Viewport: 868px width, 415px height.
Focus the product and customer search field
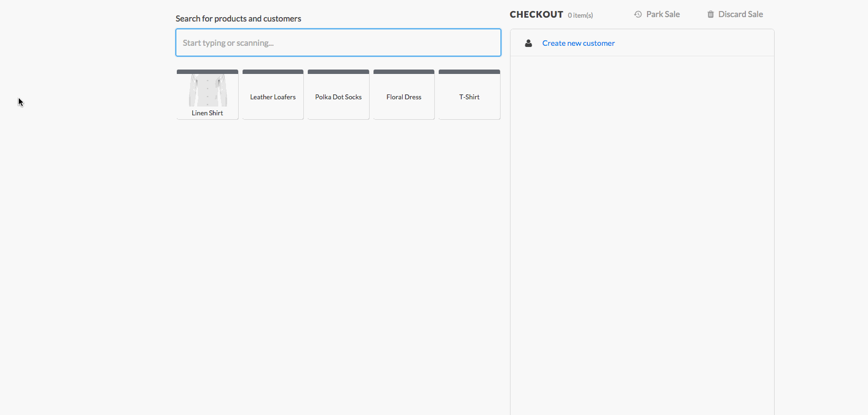point(338,42)
